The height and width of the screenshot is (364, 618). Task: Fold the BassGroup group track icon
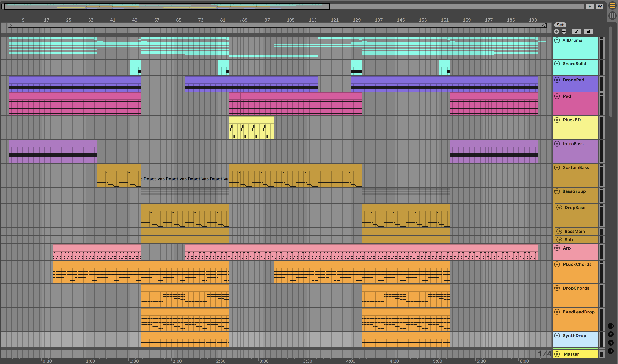click(x=557, y=191)
